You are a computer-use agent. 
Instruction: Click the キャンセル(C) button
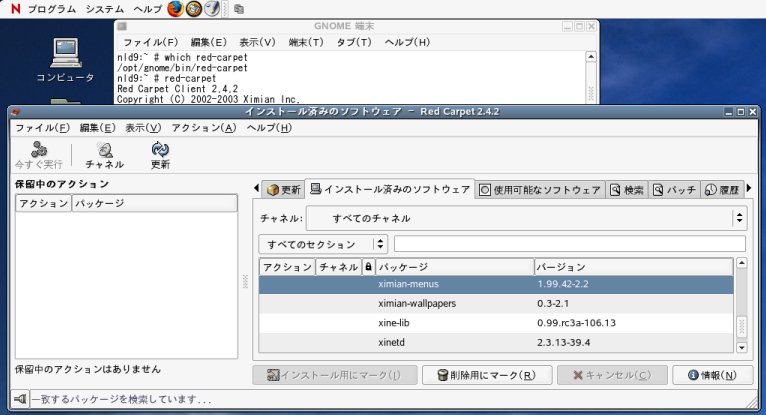point(612,375)
